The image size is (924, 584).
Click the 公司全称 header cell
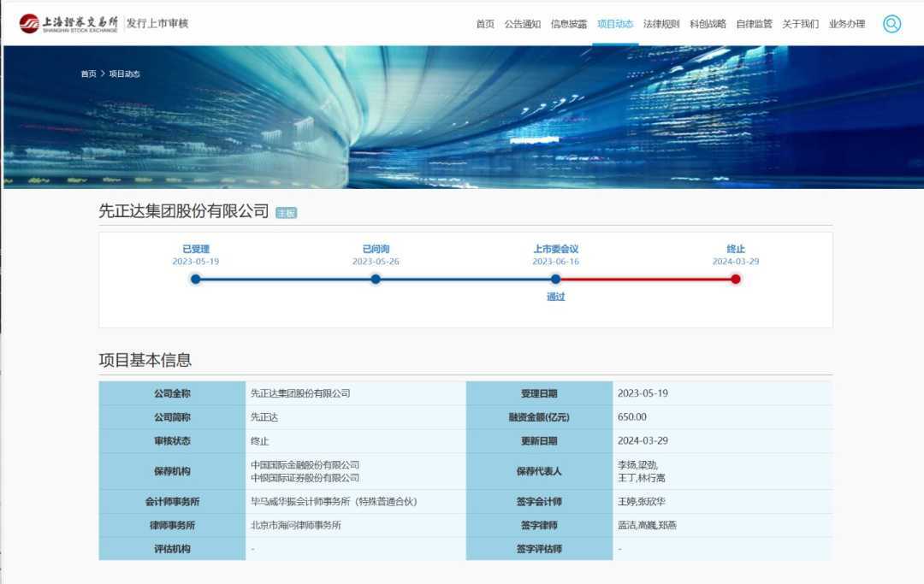point(172,393)
